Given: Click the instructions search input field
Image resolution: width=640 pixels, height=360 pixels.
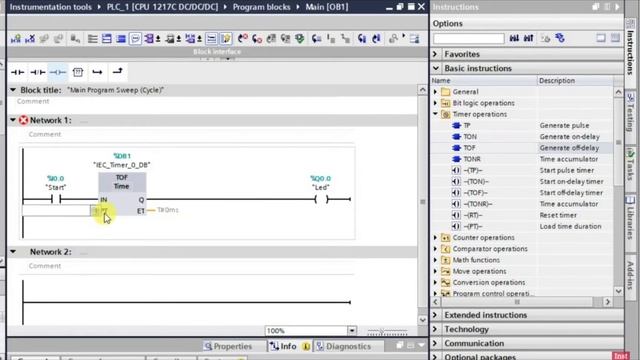Looking at the screenshot, I should click(469, 38).
